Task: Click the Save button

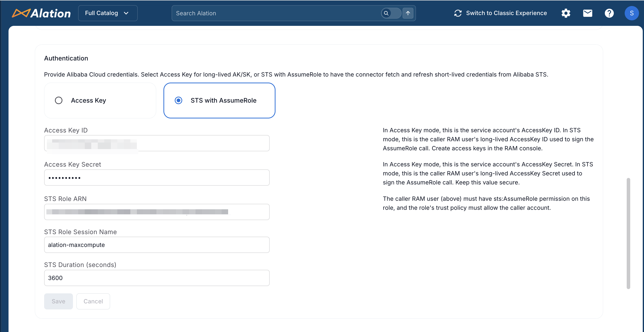Action: pyautogui.click(x=58, y=301)
